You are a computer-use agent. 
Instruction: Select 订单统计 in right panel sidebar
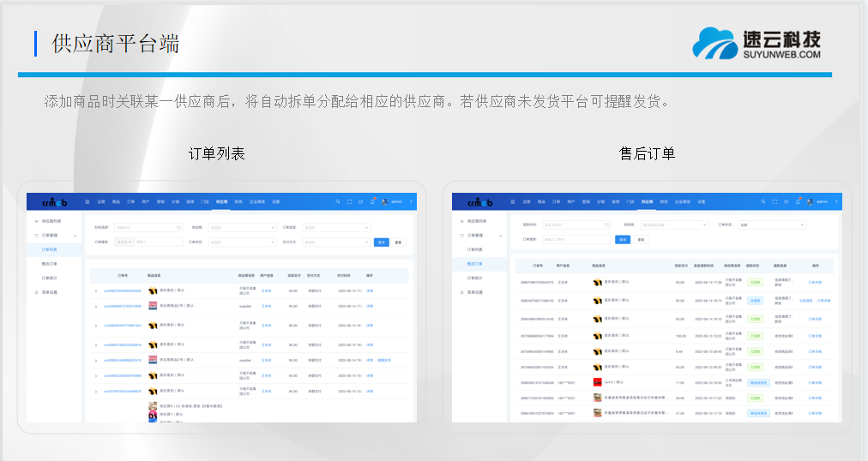click(474, 278)
